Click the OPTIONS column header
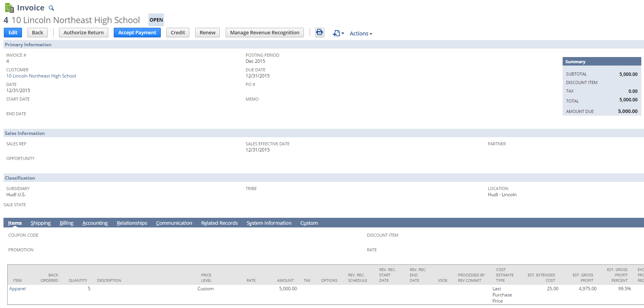Viewport: 644px width, 308px height. pyautogui.click(x=329, y=281)
